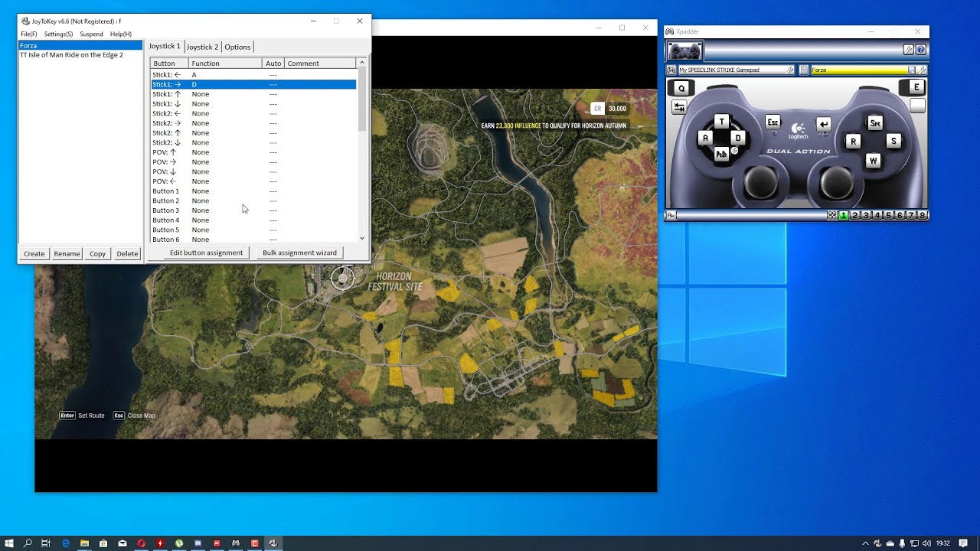Open the File(F) menu in JoyToKey
This screenshot has height=551, width=980.
coord(29,34)
